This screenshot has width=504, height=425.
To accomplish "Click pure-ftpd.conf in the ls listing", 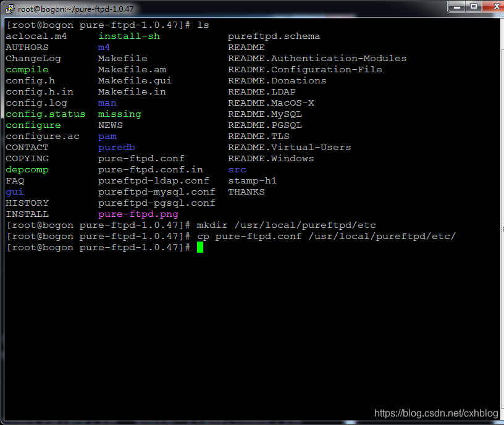I will [x=141, y=159].
